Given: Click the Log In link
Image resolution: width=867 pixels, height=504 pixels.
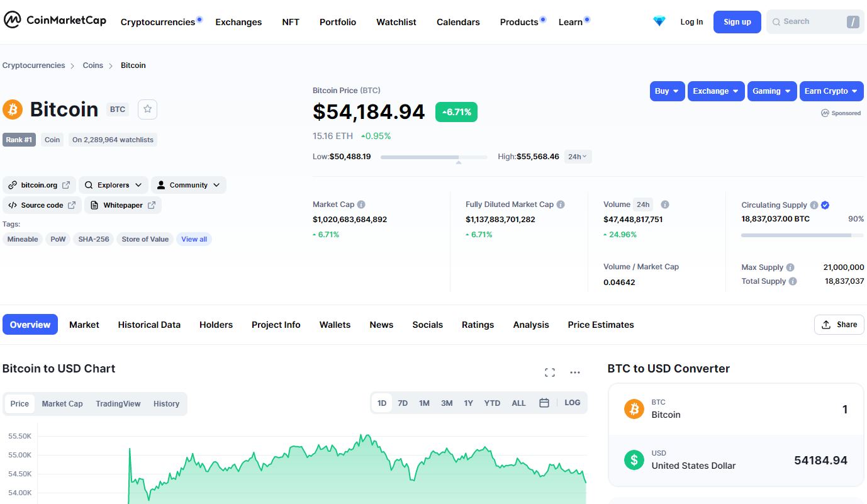Looking at the screenshot, I should tap(691, 22).
